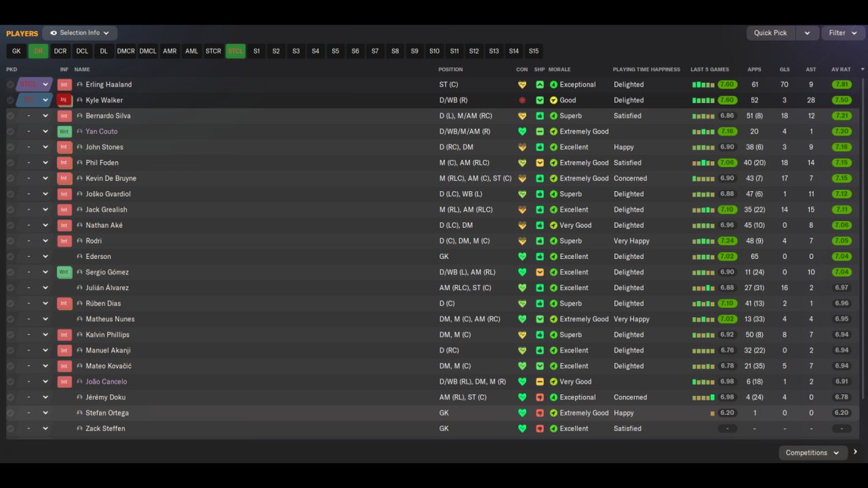Open the player icon beside Zack Steffen
The height and width of the screenshot is (488, 868).
click(x=79, y=428)
